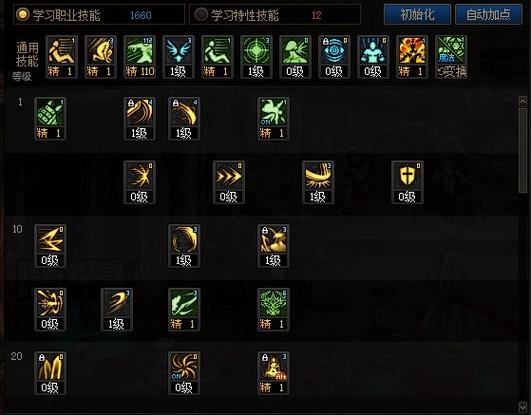Select the golden circular ring skill at level 10
Viewport: 531px width, 415px height.
pyautogui.click(x=184, y=246)
